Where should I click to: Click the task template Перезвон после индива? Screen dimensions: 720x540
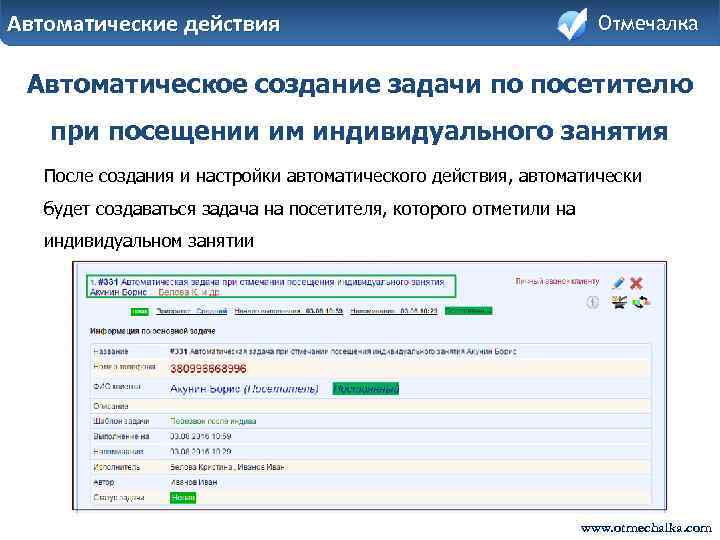point(213,421)
